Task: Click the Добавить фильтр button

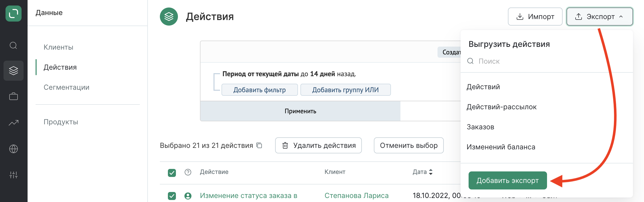Action: click(260, 90)
